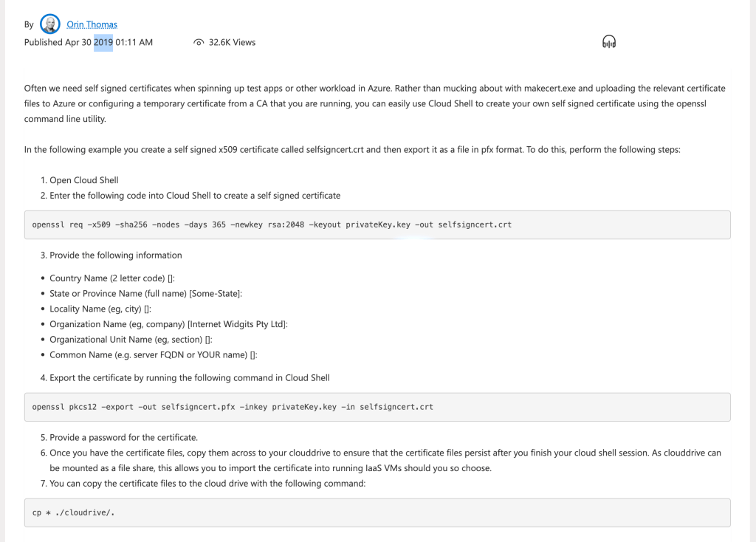Click the views eye icon

click(x=199, y=42)
